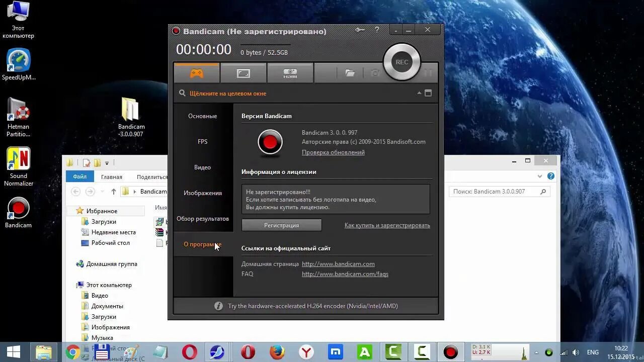The height and width of the screenshot is (362, 644).
Task: Click the New folder icon in Explorer quick toolbar
Action: [97, 163]
